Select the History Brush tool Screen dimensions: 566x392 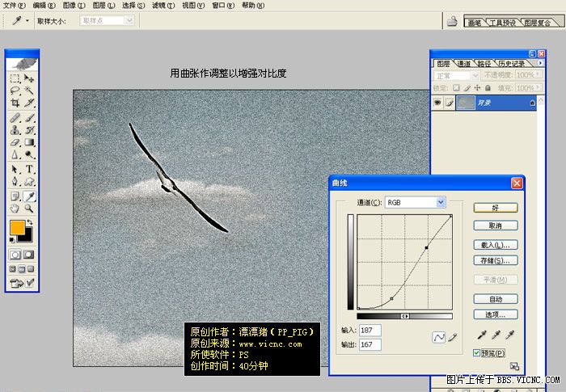click(29, 130)
